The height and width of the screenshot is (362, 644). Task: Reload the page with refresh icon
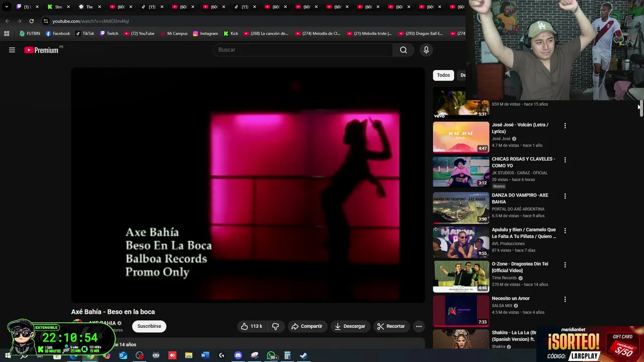[x=31, y=21]
